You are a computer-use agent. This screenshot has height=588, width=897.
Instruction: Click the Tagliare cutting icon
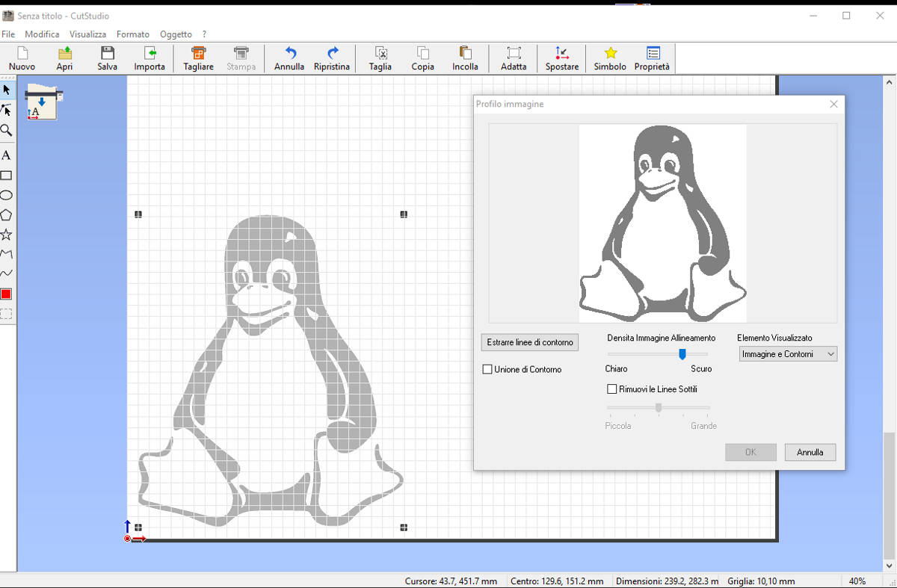198,58
